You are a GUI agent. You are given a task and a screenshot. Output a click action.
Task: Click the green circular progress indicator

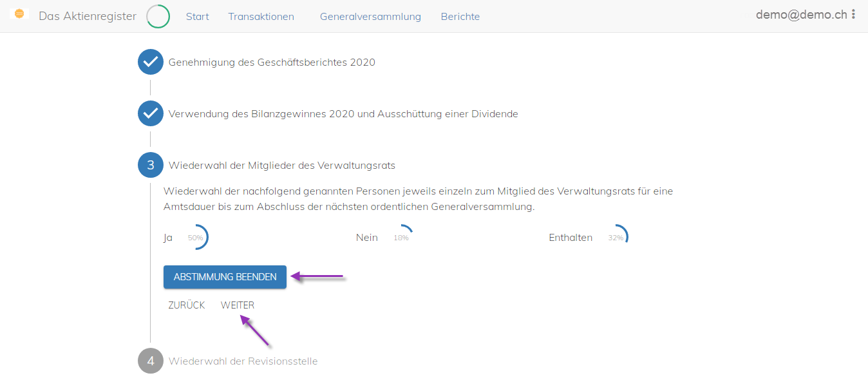[x=158, y=17]
